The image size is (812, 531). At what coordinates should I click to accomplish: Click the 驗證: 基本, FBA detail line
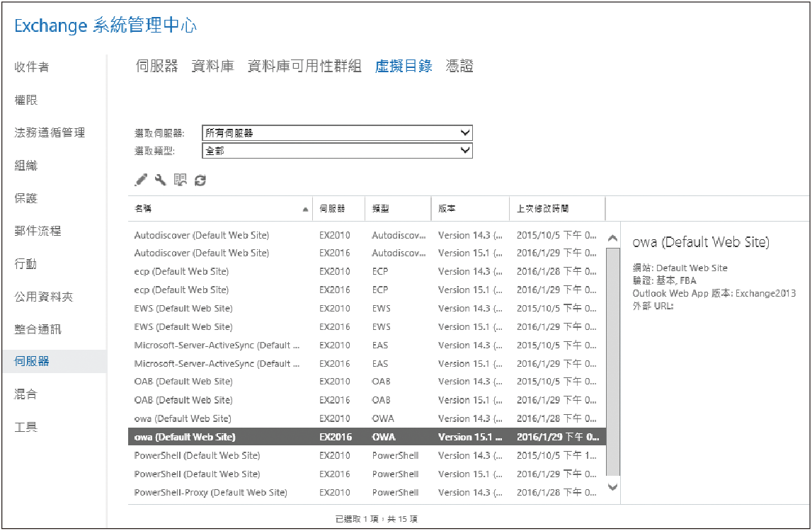point(665,281)
